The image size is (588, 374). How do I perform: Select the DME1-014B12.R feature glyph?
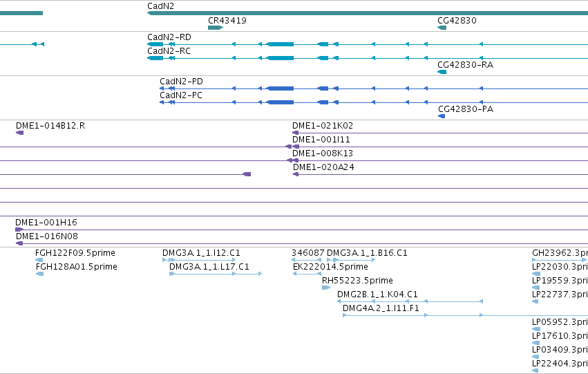coord(19,133)
